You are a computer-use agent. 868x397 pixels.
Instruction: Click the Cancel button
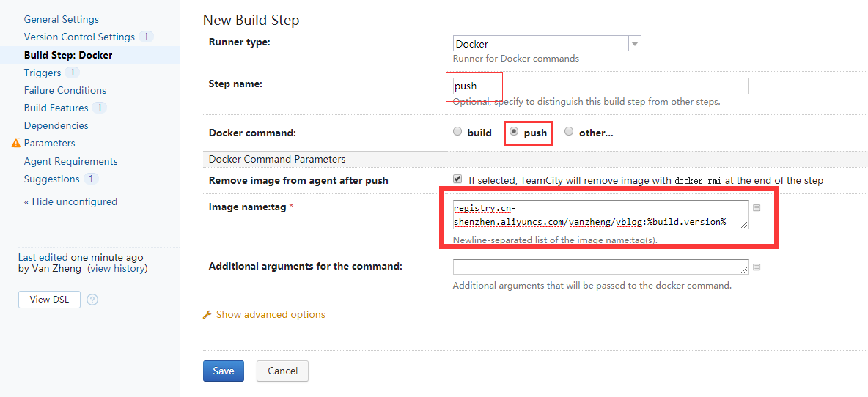click(282, 371)
